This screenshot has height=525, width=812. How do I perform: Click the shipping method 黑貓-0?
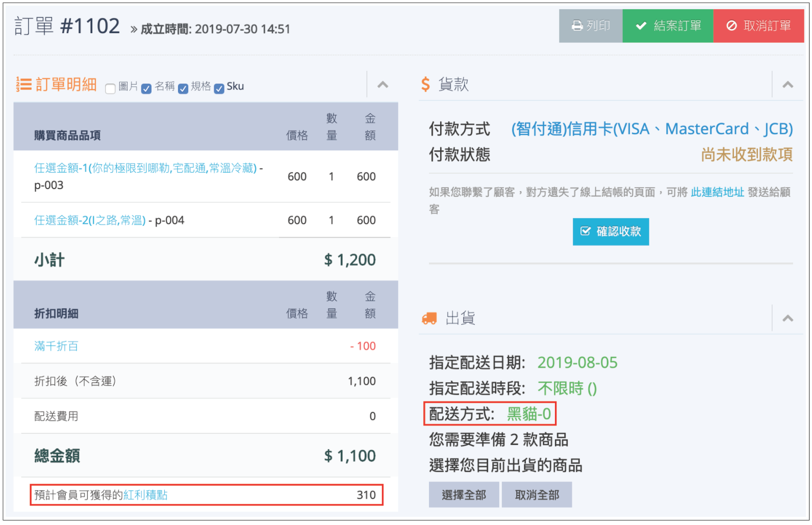[529, 414]
